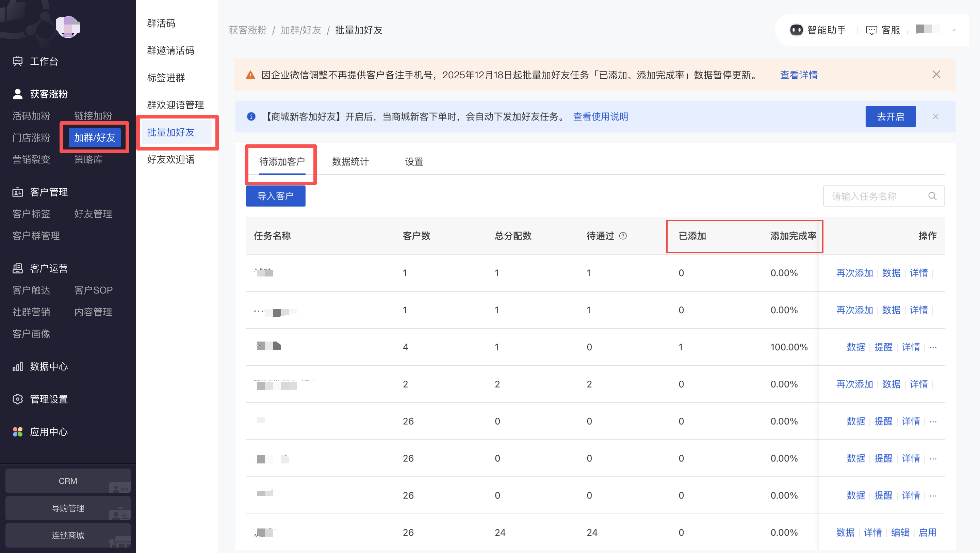This screenshot has width=980, height=553.
Task: Click 启用 link in the last row
Action: pos(927,533)
